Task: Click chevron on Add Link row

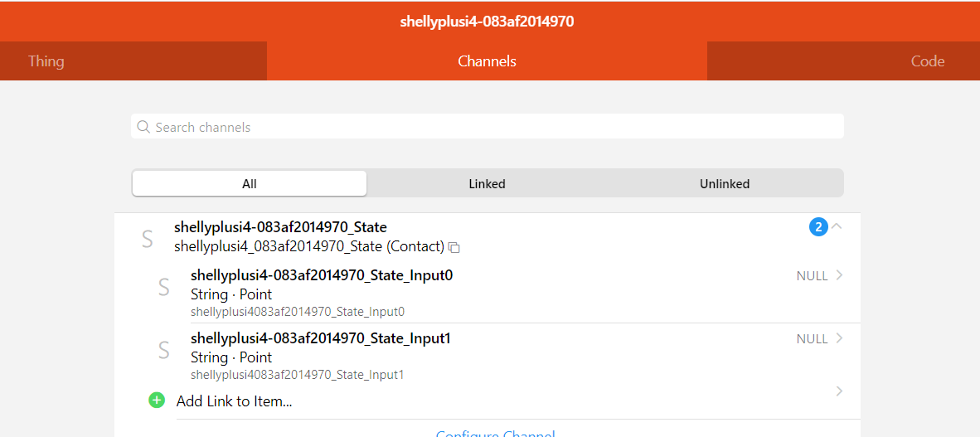Action: (839, 391)
